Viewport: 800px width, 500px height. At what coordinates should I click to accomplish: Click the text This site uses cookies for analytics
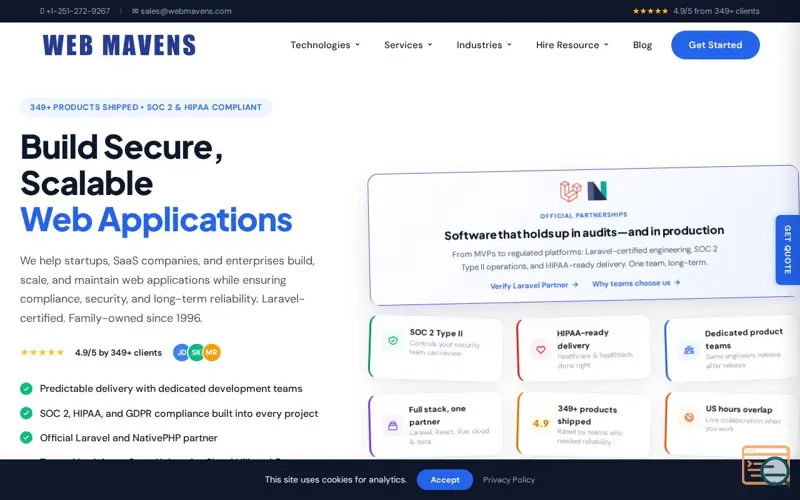[x=336, y=480]
